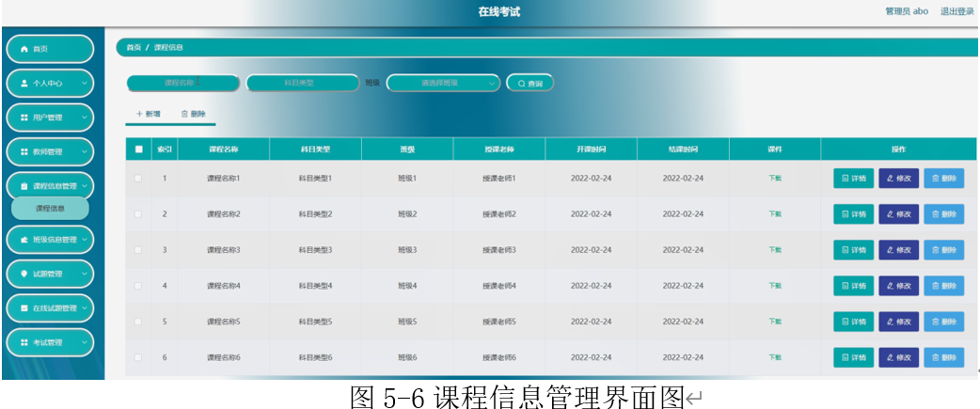Image resolution: width=980 pixels, height=409 pixels.
Task: Open 详情 for row 课程名称2
Action: (853, 214)
